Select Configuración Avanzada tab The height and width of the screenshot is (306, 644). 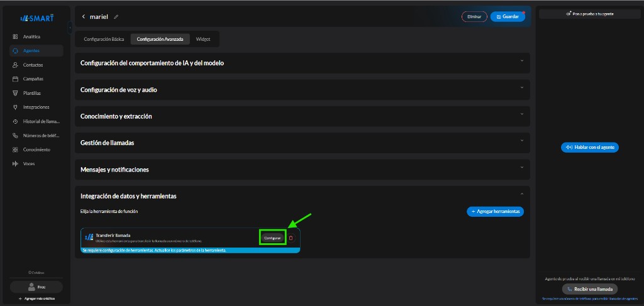[x=160, y=40]
